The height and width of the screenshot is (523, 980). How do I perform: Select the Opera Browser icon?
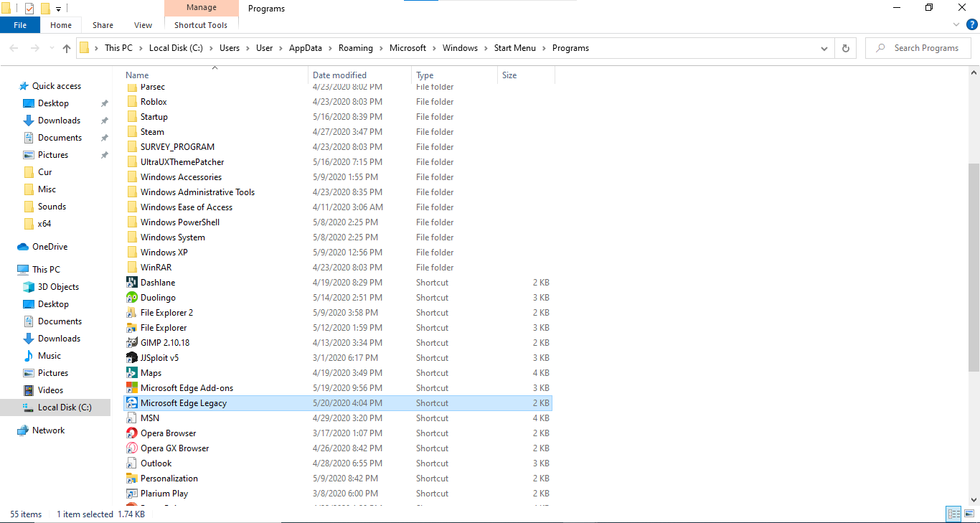pos(131,433)
